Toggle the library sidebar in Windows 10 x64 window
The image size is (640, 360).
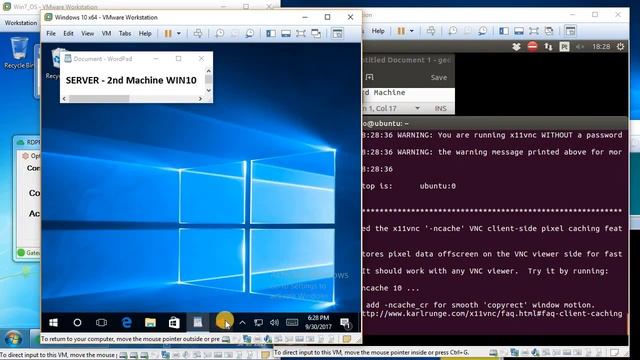tap(271, 33)
